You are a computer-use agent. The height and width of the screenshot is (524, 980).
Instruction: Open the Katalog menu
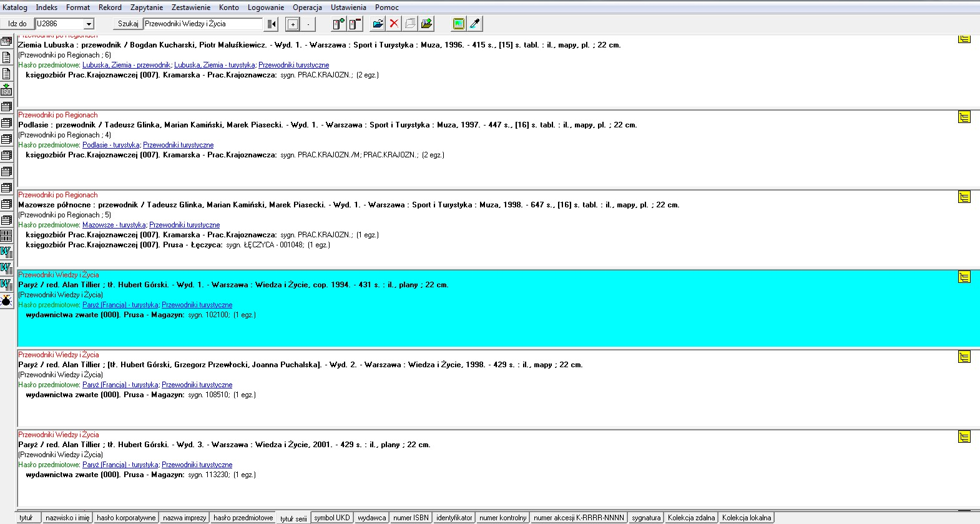[x=15, y=7]
